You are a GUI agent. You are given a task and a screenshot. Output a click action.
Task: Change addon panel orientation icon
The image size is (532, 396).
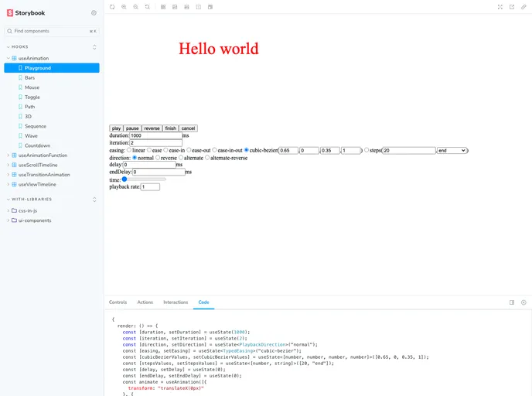512,302
